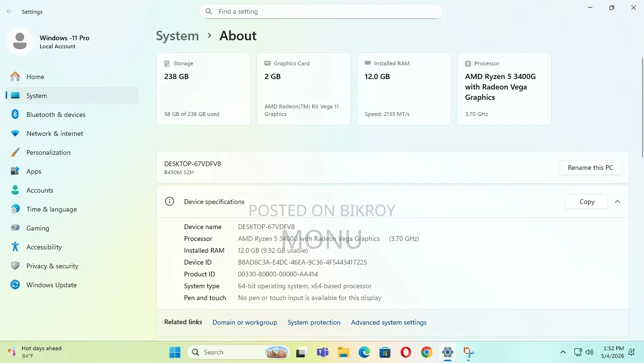Open Network & internet settings

(72, 133)
